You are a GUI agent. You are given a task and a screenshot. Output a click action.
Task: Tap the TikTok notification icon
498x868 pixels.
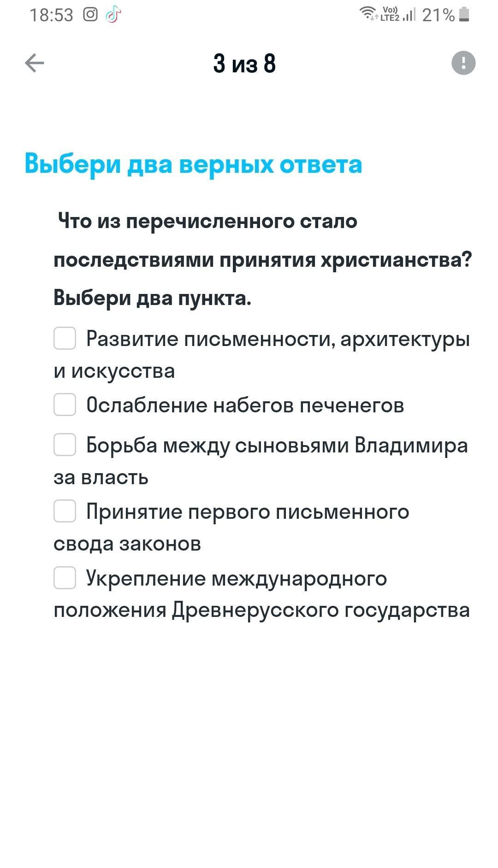tap(113, 15)
